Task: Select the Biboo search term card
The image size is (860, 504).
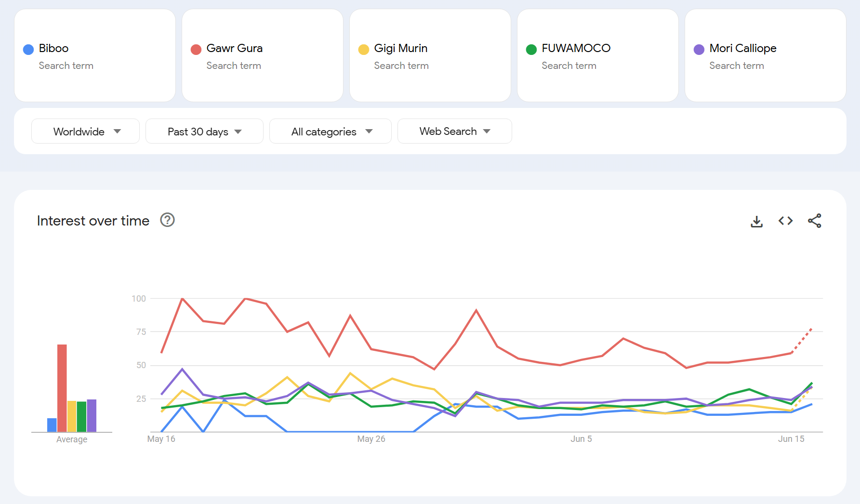Action: [x=95, y=55]
